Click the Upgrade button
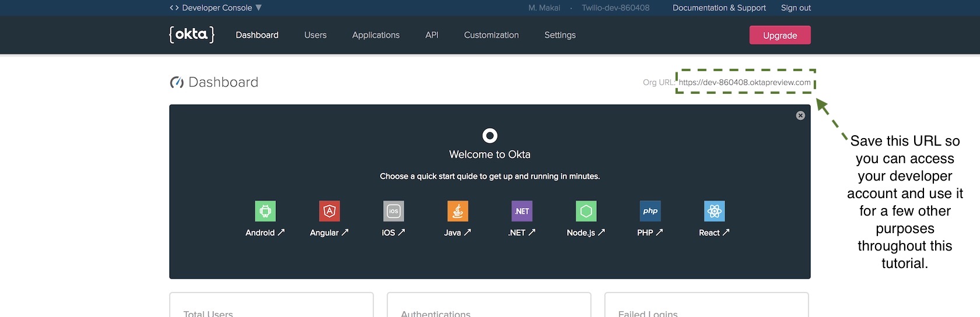 point(780,35)
